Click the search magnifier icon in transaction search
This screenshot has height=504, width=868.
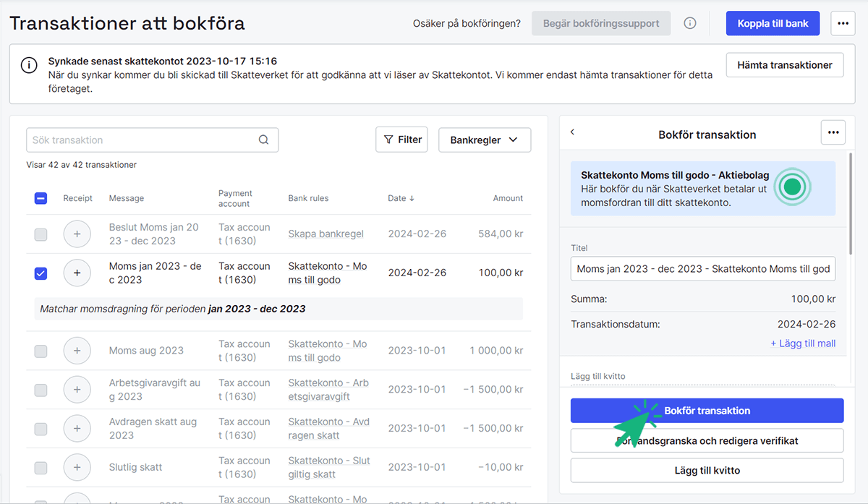264,140
